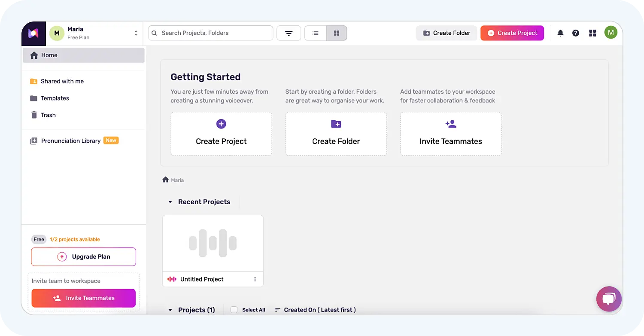Click the Search Projects, Folders field
The height and width of the screenshot is (336, 644).
(210, 33)
